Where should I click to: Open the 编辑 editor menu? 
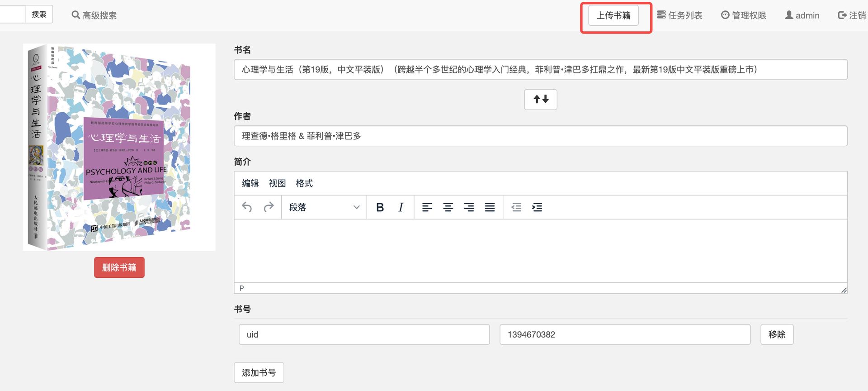pyautogui.click(x=250, y=183)
